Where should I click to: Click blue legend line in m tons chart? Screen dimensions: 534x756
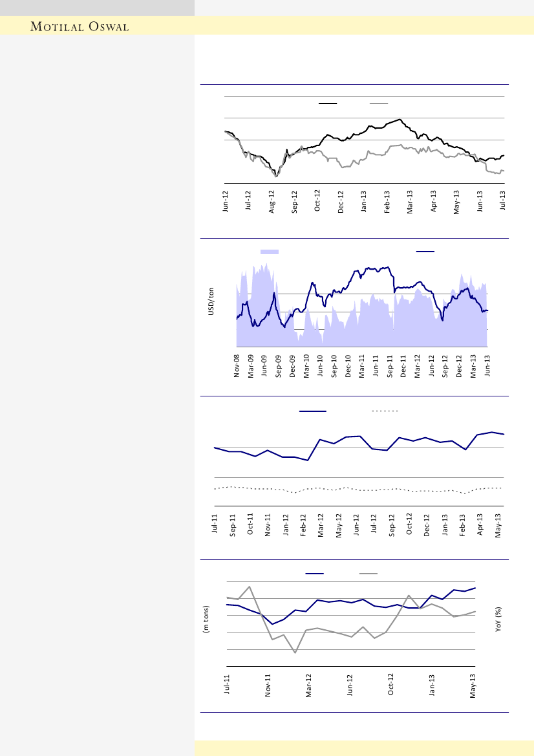tap(315, 573)
